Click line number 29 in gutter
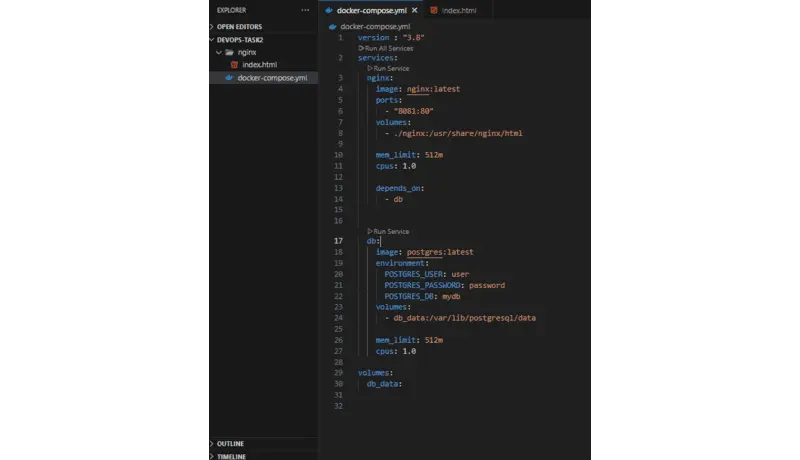800x460 pixels. (x=339, y=373)
